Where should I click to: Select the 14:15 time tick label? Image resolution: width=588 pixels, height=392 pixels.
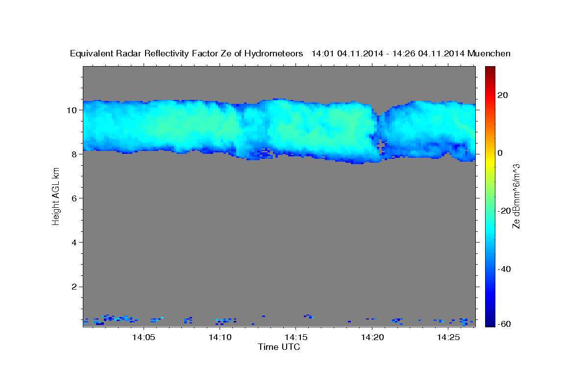[x=295, y=337]
